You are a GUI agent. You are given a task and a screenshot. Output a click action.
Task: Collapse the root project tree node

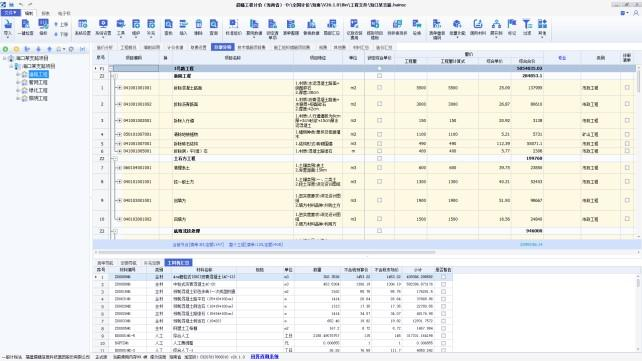5,58
